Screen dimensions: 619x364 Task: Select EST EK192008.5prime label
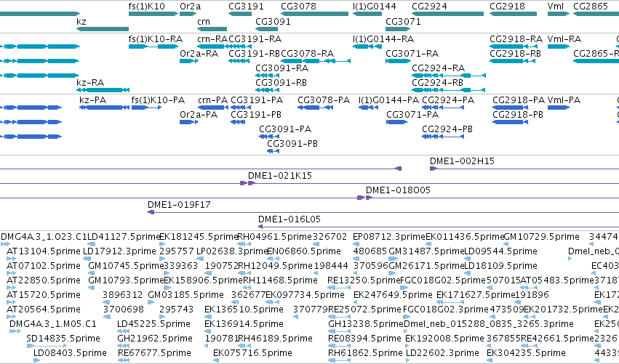444,339
